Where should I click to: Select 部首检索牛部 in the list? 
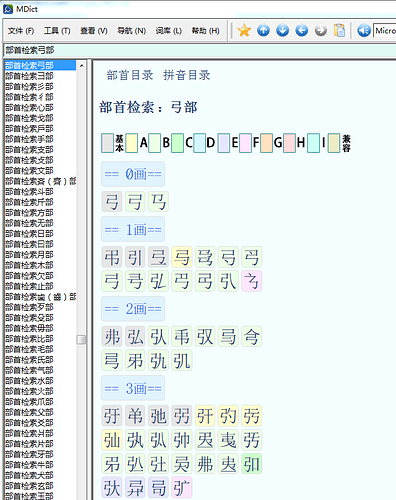tap(40, 465)
